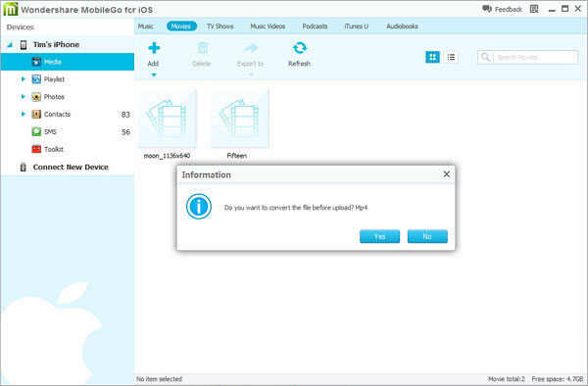This screenshot has width=588, height=386.
Task: Switch to list view
Action: pos(451,57)
